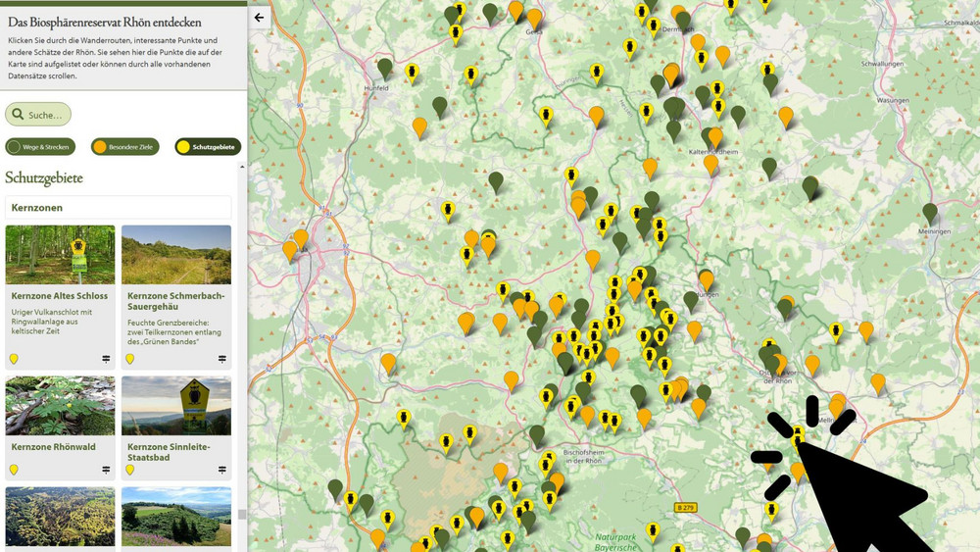
Task: Click the sidebar list scrollbar thumb
Action: click(x=241, y=514)
